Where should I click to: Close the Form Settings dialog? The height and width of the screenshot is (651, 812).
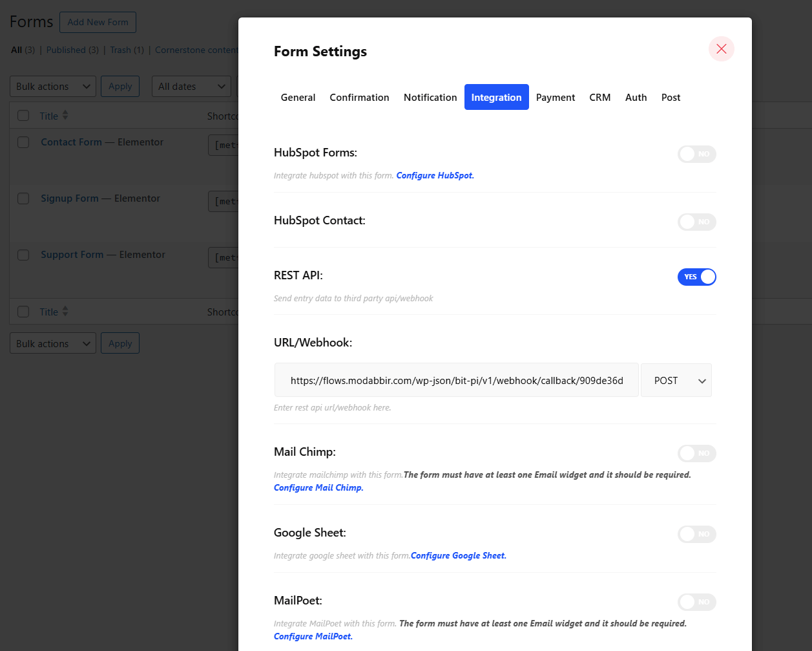pyautogui.click(x=722, y=49)
